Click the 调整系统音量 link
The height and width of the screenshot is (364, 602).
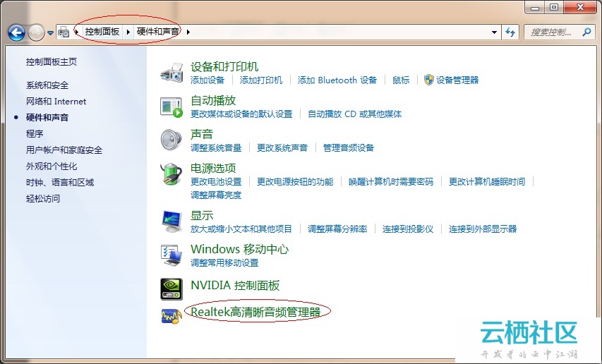(x=216, y=147)
